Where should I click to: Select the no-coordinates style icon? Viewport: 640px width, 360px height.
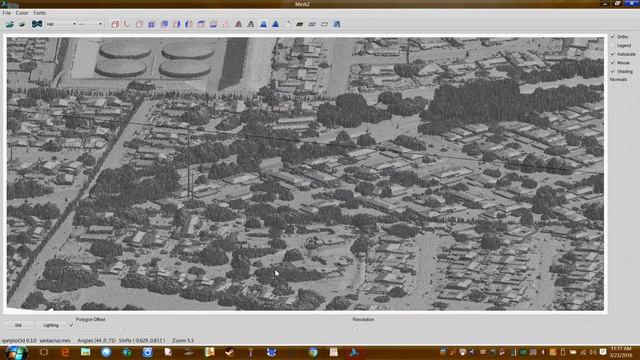(140, 24)
